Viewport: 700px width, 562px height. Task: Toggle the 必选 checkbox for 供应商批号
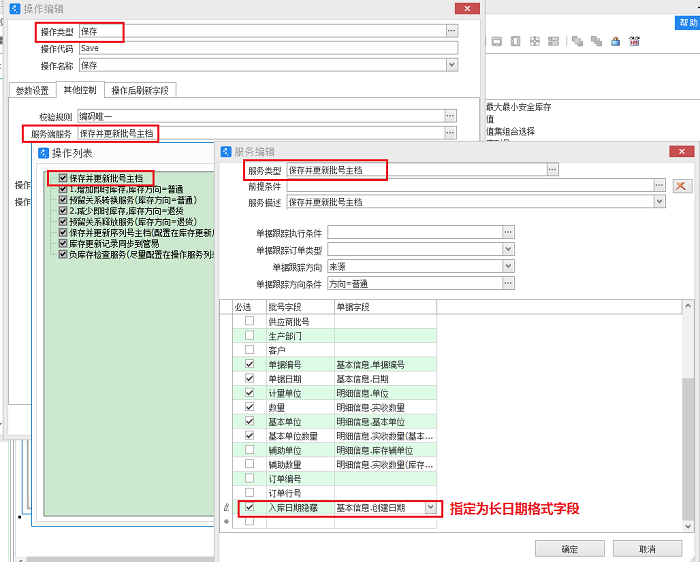point(249,322)
